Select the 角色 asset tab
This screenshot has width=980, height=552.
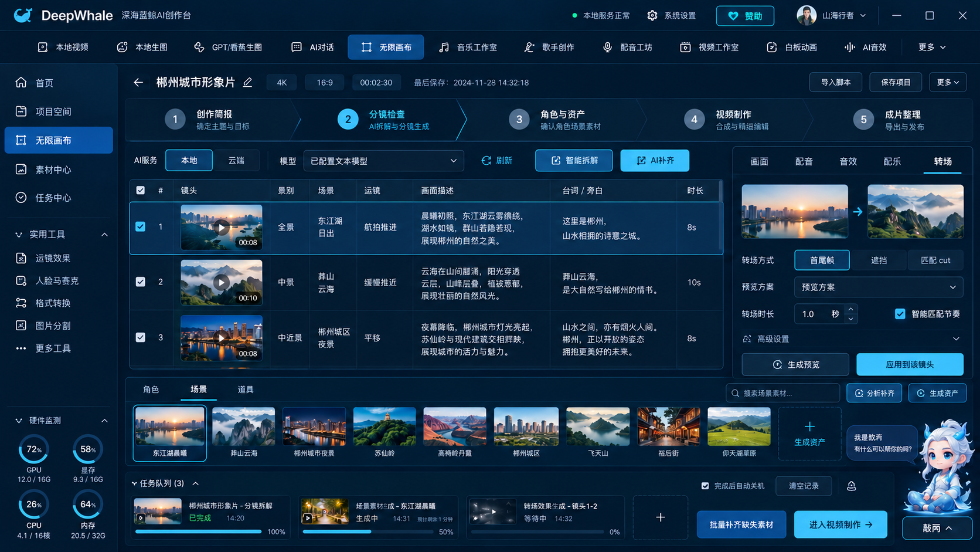(x=151, y=390)
